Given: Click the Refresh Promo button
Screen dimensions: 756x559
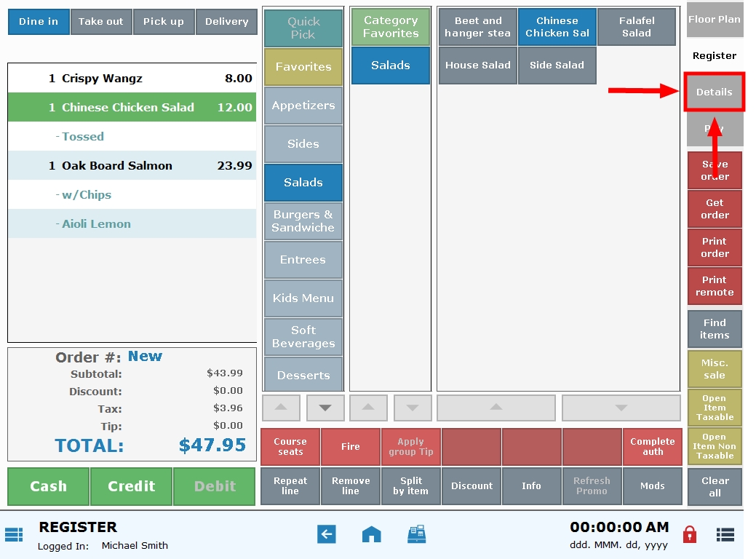Looking at the screenshot, I should click(x=592, y=485).
